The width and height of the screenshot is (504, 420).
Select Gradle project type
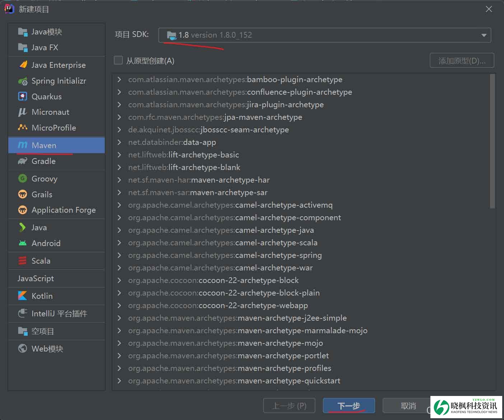pos(56,161)
